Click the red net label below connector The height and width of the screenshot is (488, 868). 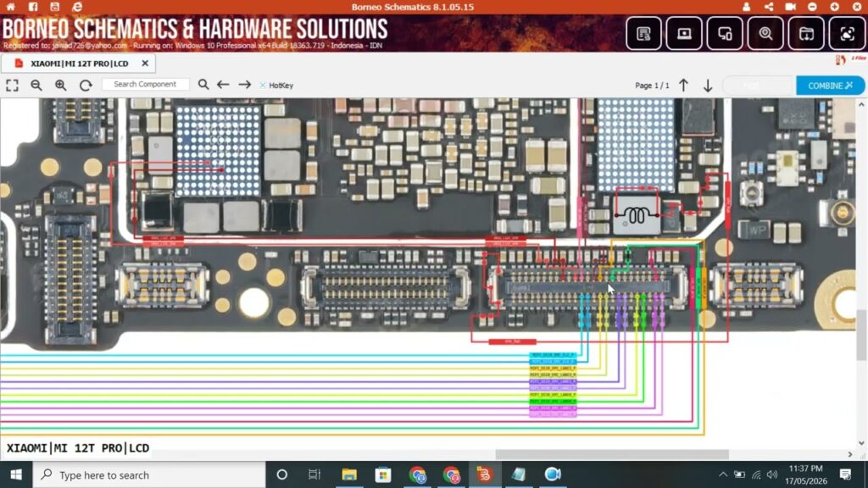tap(513, 342)
